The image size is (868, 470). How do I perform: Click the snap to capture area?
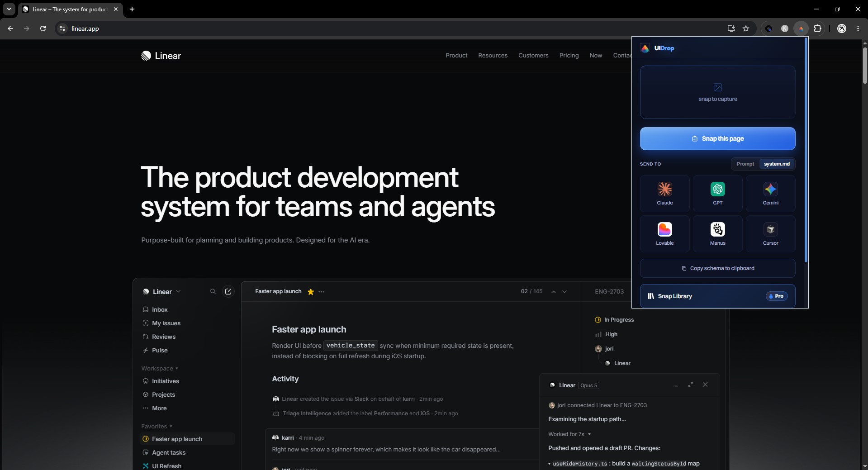click(x=717, y=92)
